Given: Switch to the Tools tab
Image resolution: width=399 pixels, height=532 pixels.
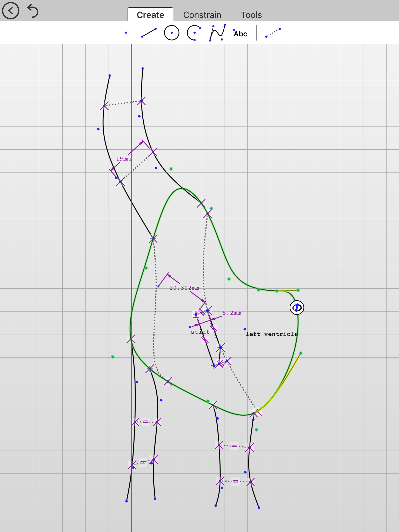Looking at the screenshot, I should coord(251,15).
